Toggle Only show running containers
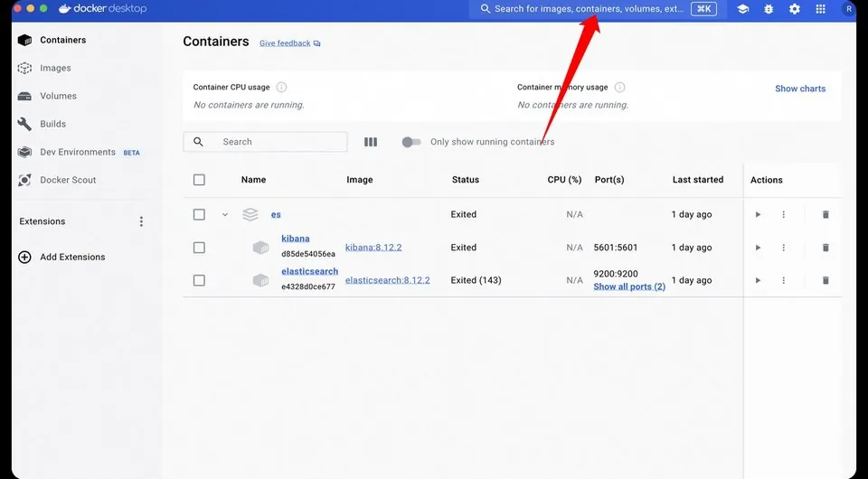This screenshot has height=479, width=868. pos(411,142)
